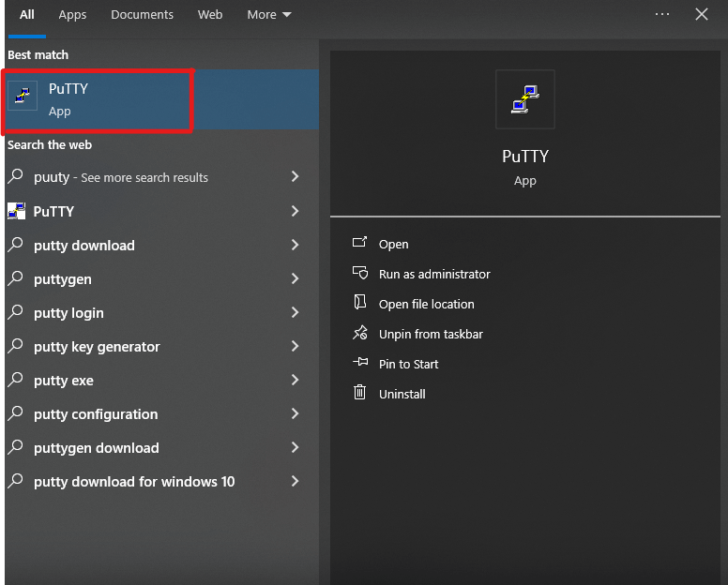Viewport: 728px width, 585px height.
Task: Select Uninstall for PuTTY
Action: (x=402, y=395)
